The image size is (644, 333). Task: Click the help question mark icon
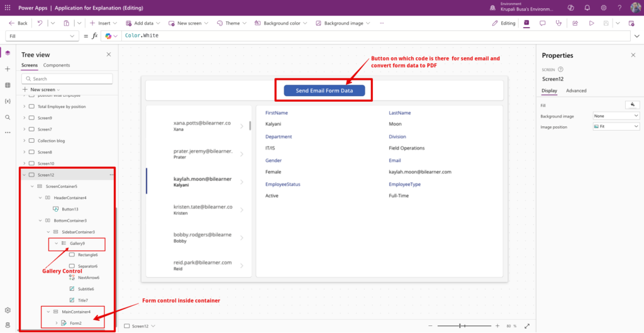click(619, 8)
